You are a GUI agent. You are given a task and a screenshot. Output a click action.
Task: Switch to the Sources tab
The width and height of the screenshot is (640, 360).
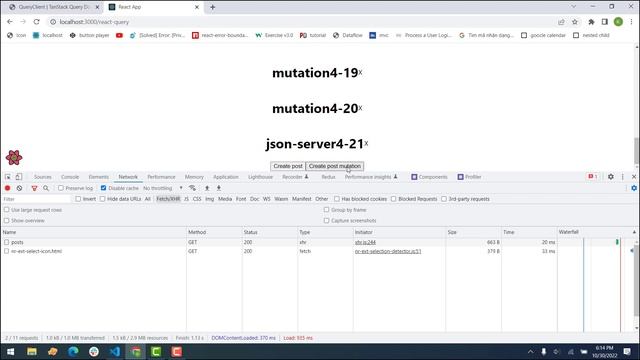(43, 177)
